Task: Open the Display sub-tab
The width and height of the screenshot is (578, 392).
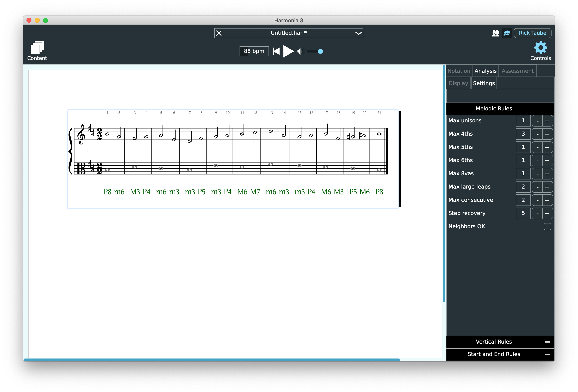Action: (x=458, y=83)
